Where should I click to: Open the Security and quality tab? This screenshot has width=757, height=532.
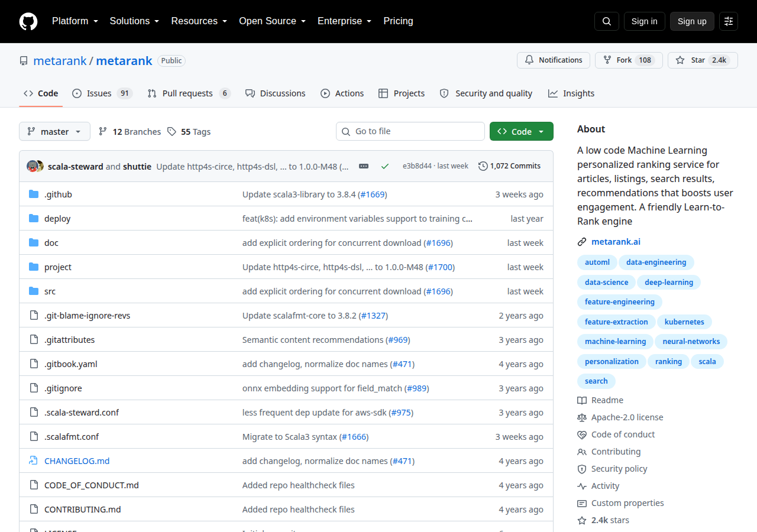(x=486, y=93)
